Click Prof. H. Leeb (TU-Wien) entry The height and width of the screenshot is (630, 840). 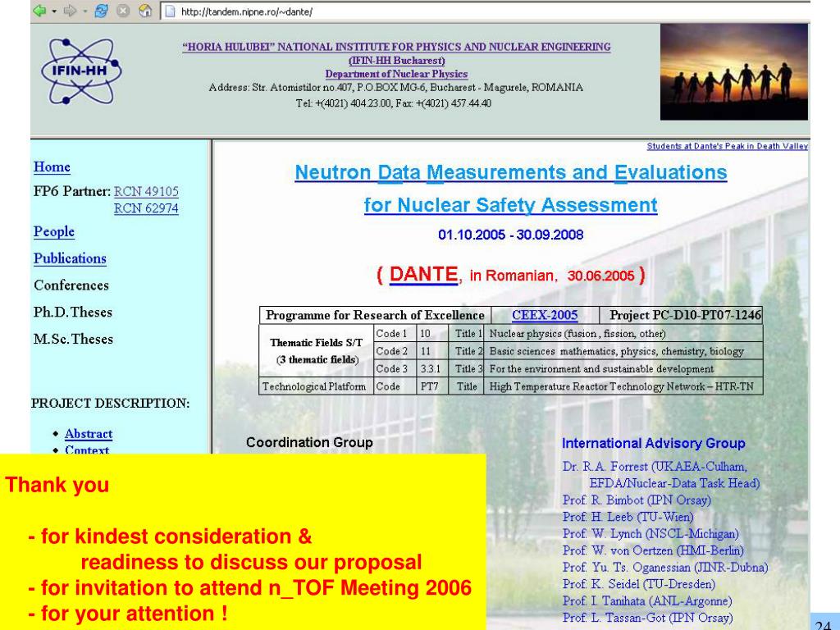click(628, 517)
